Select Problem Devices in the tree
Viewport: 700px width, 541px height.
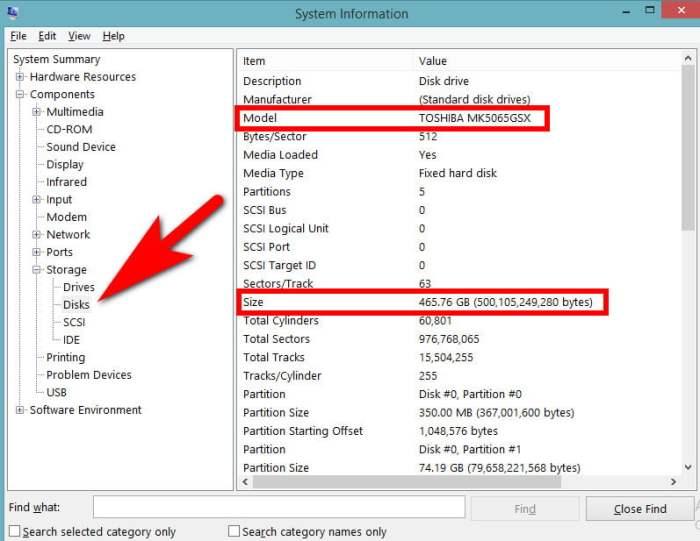click(89, 375)
